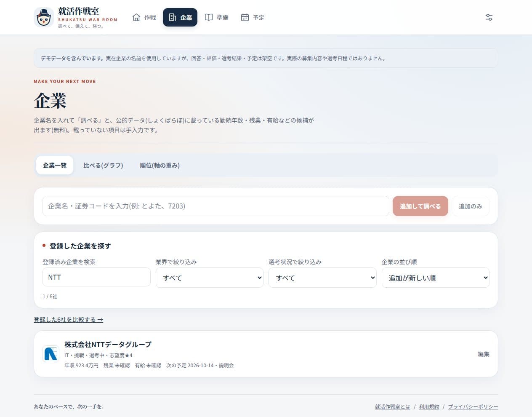Switch to 比べる(グラフ) tab

tap(103, 166)
